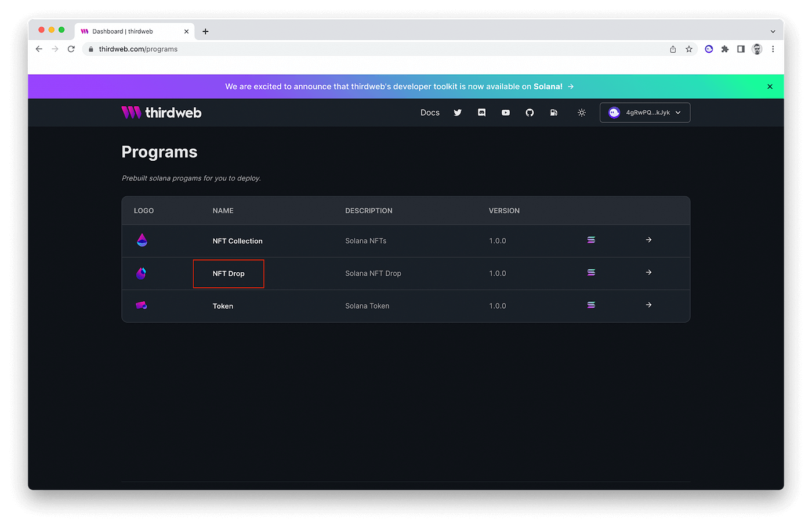
Task: Click the Token logo icon
Action: pyautogui.click(x=141, y=305)
